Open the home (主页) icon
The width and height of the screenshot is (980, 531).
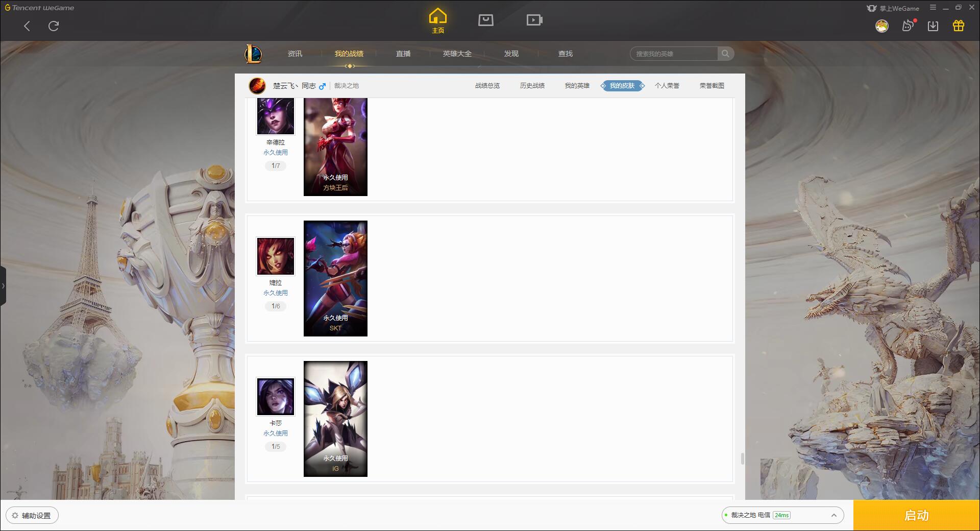438,21
